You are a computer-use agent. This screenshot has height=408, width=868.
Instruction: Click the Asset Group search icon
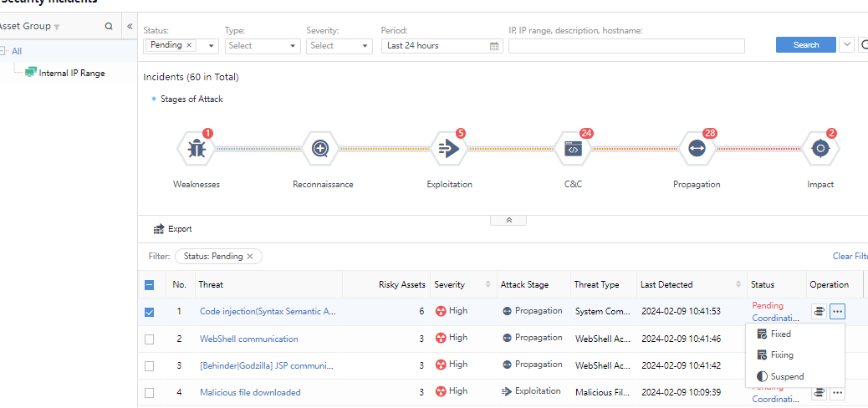[x=109, y=26]
